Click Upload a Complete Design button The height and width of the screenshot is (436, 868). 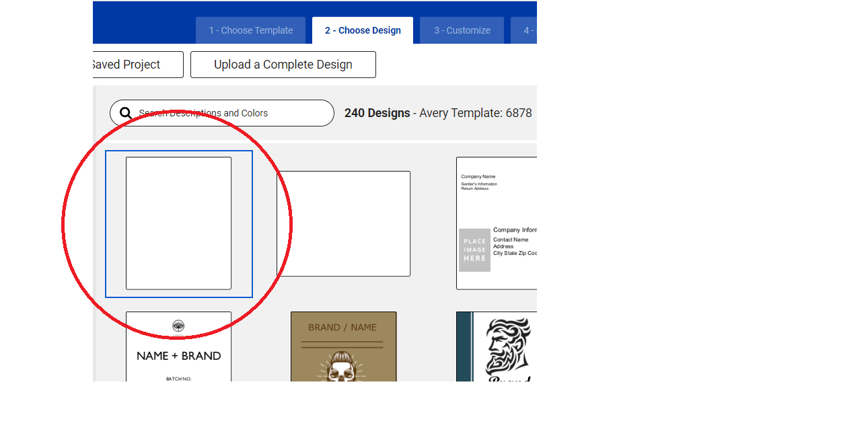(283, 65)
